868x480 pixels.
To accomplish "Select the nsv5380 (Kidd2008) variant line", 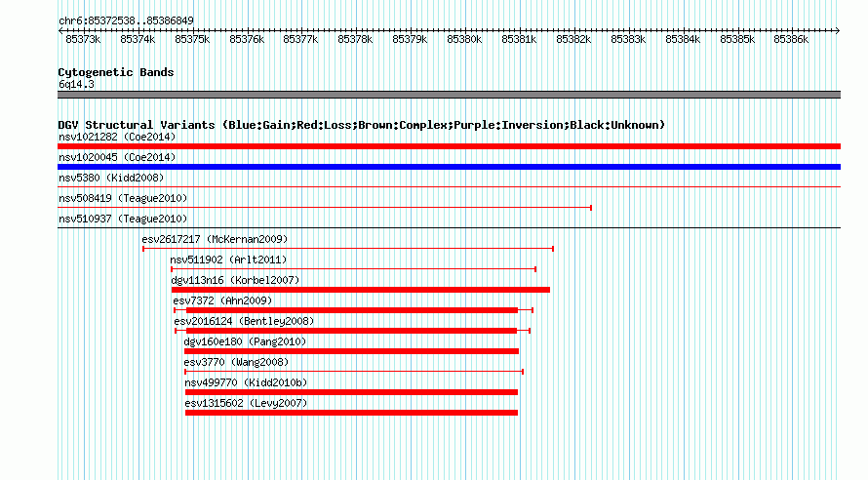I will (x=449, y=187).
